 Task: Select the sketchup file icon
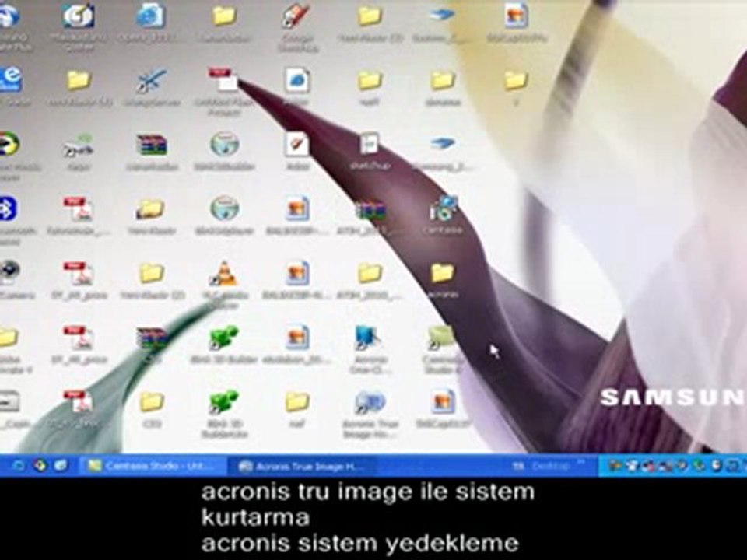click(x=370, y=143)
